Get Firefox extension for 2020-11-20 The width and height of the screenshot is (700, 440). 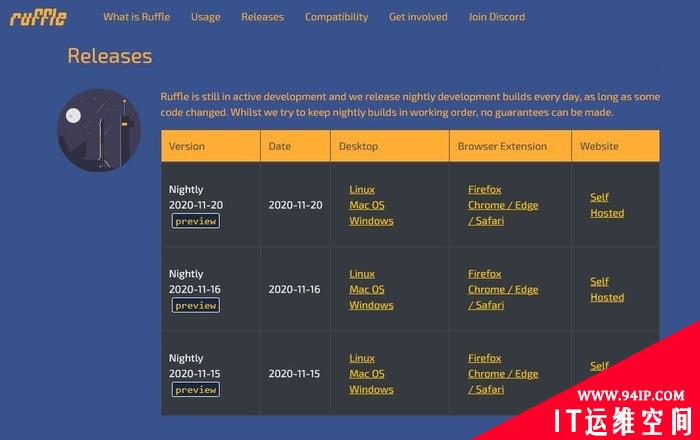(x=485, y=190)
